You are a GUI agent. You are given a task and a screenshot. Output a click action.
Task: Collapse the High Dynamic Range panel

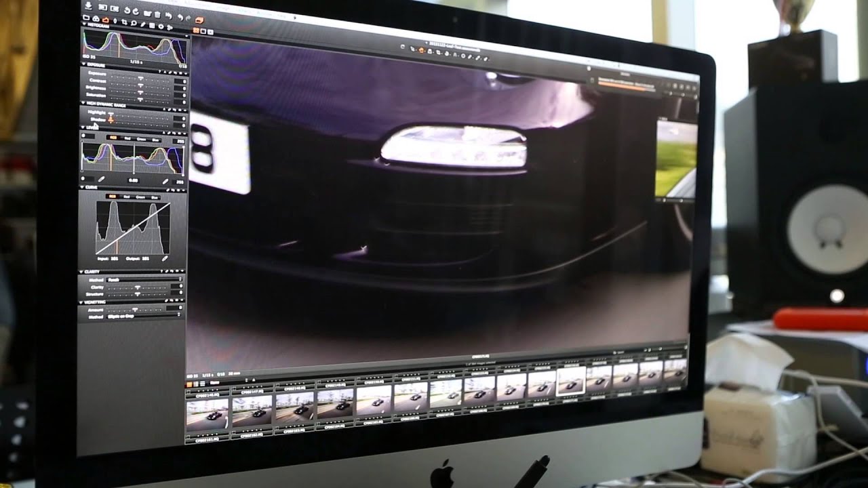tap(83, 102)
